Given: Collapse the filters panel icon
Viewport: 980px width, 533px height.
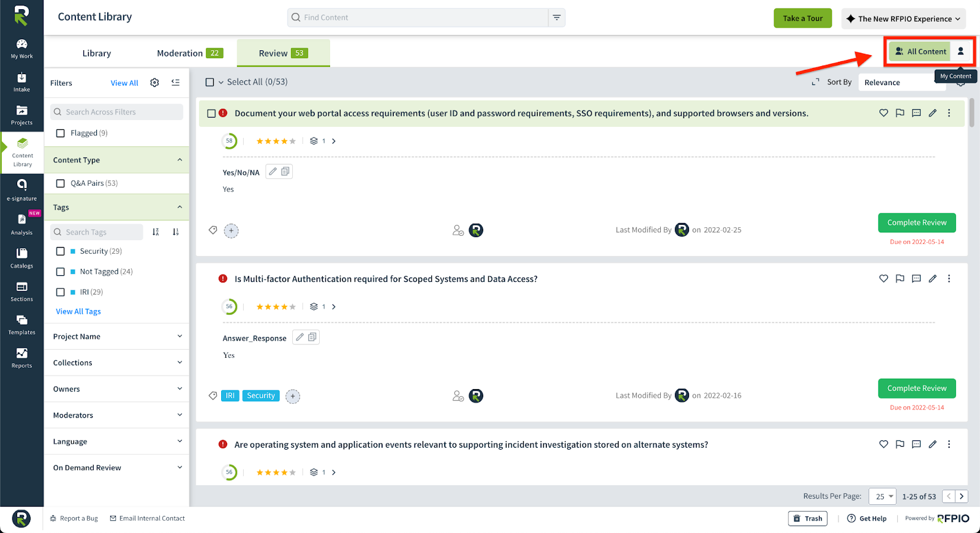Looking at the screenshot, I should [x=176, y=83].
